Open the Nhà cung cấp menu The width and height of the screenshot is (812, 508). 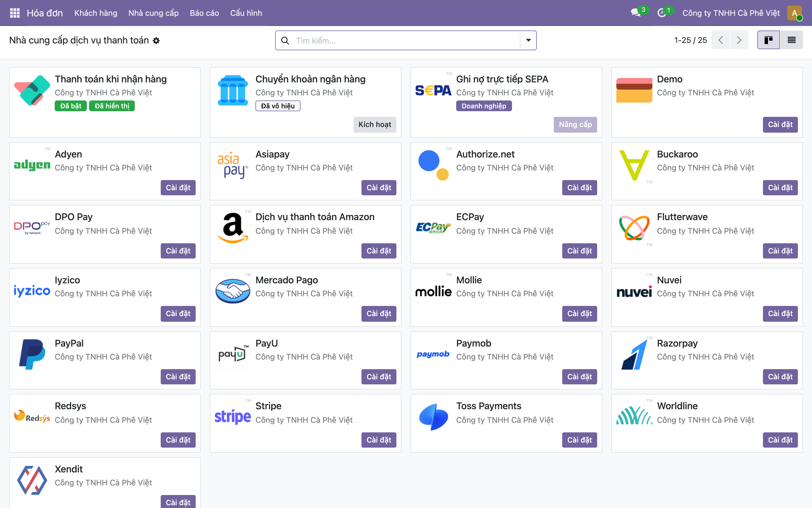pyautogui.click(x=153, y=13)
